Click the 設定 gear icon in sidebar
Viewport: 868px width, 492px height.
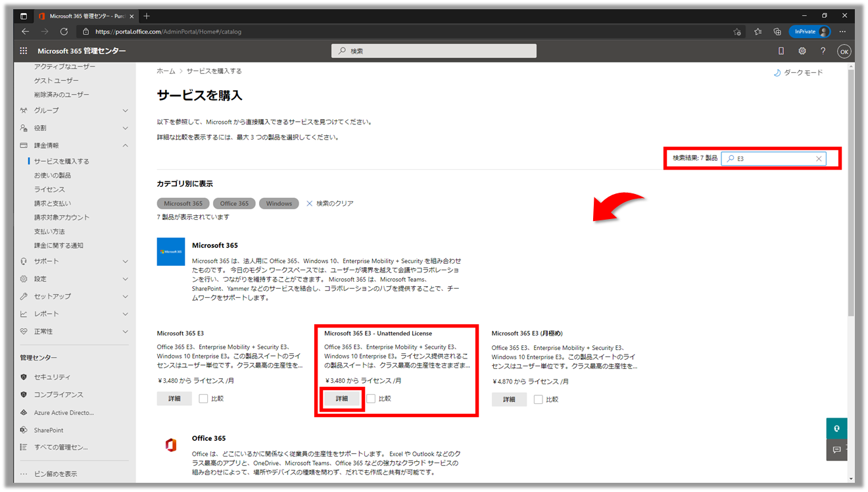point(24,279)
